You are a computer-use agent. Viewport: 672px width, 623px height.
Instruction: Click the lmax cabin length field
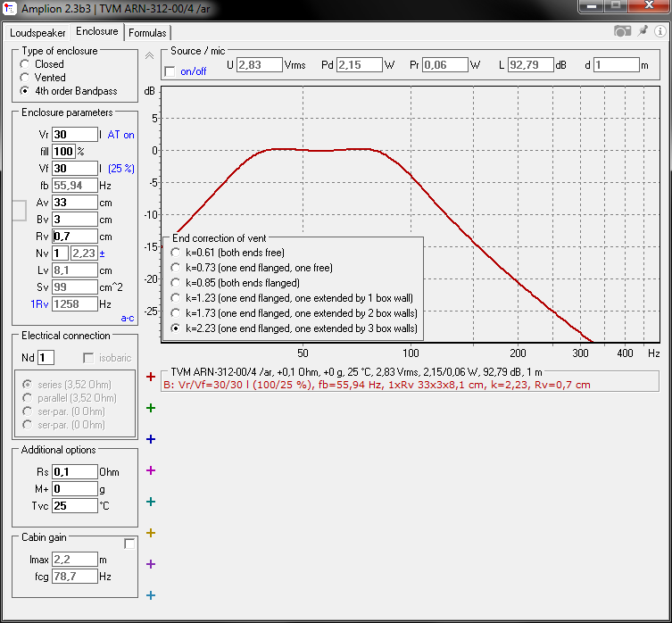(x=75, y=560)
